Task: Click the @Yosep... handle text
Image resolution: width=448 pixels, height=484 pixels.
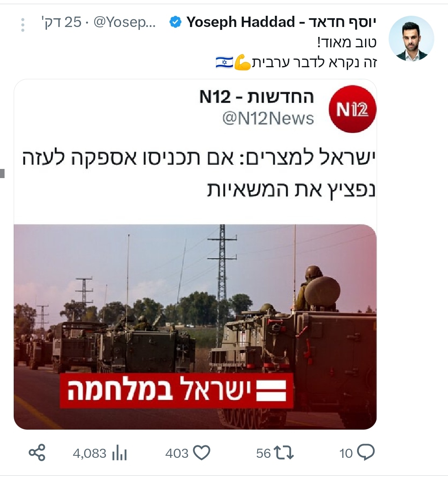Action: (124, 22)
